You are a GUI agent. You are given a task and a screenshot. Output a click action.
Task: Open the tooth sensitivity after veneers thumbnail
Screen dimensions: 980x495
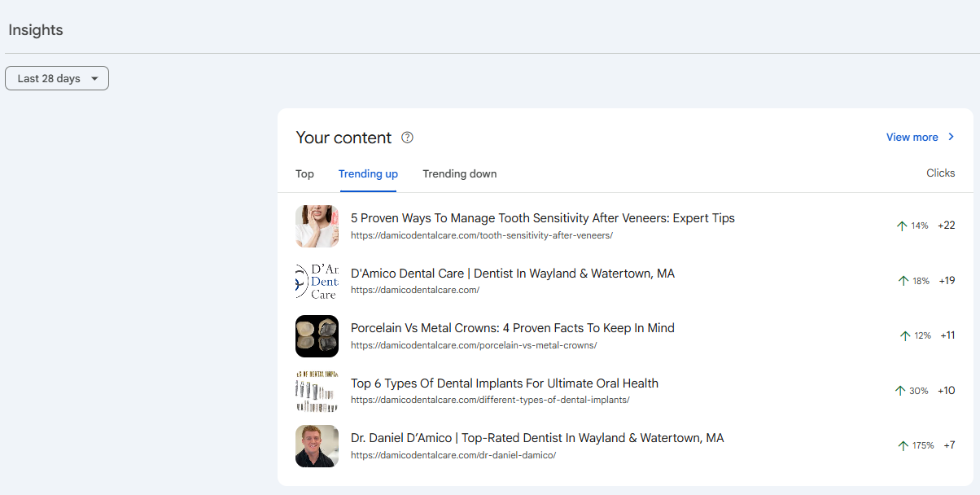(317, 226)
